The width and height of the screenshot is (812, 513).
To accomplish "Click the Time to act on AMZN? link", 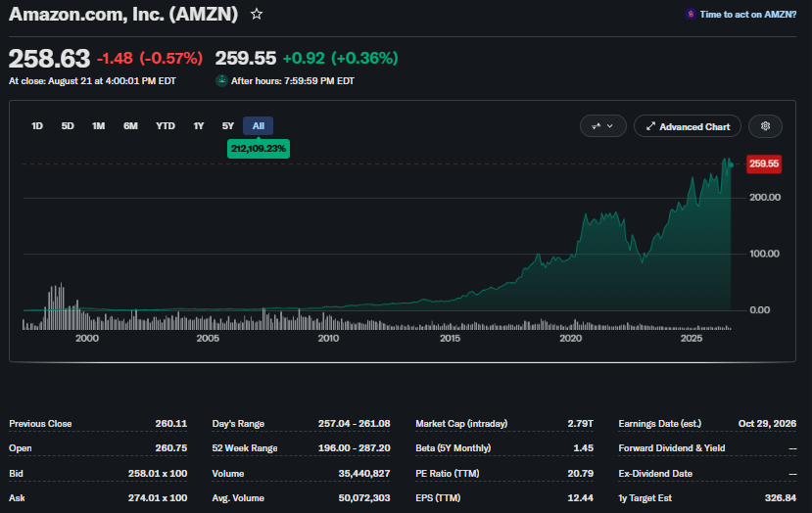I will pos(747,15).
